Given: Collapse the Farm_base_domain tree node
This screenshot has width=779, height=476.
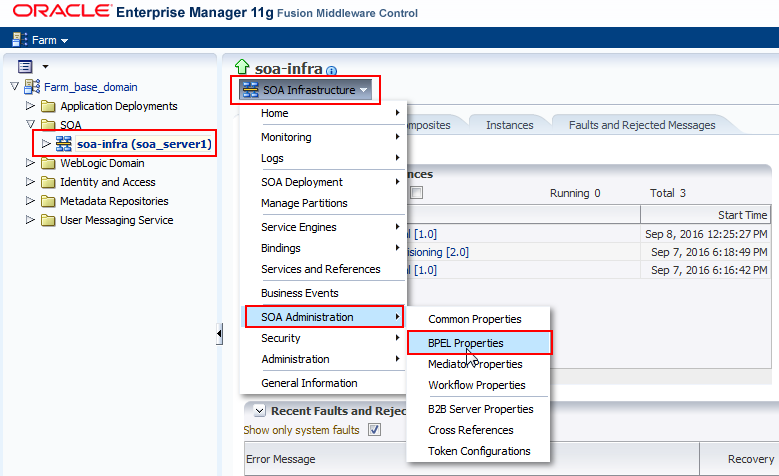Looking at the screenshot, I should click(x=14, y=86).
